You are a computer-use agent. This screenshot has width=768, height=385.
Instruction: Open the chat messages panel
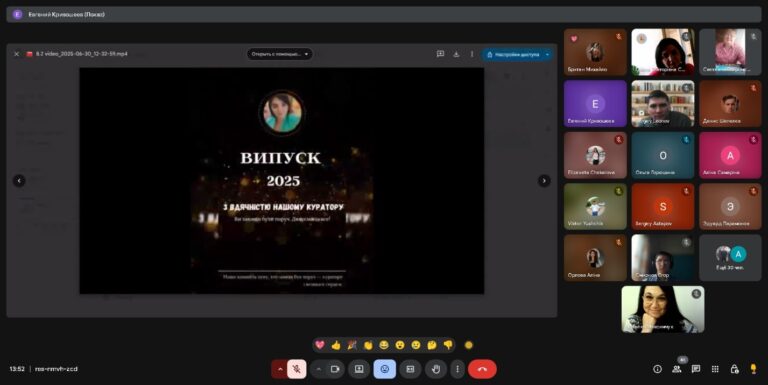click(696, 369)
